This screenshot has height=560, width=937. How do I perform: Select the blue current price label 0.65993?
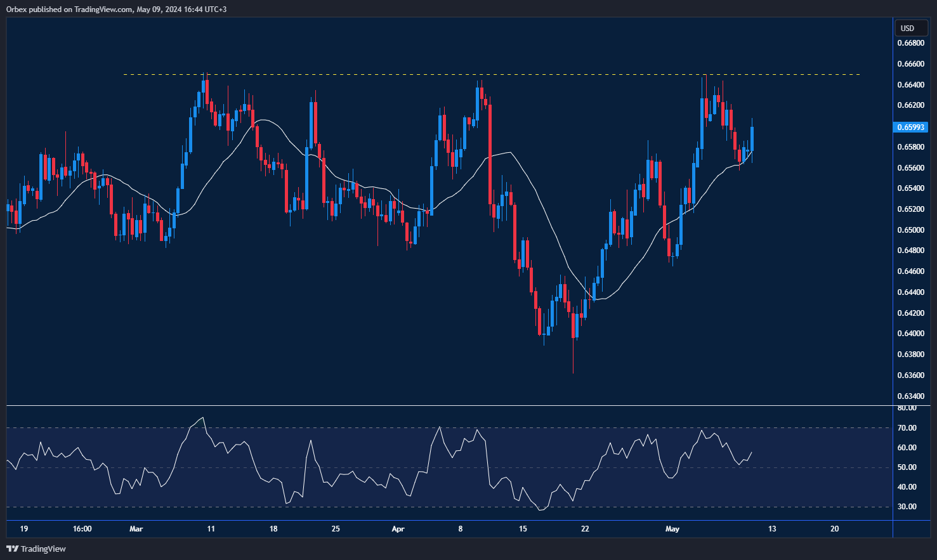pos(910,127)
